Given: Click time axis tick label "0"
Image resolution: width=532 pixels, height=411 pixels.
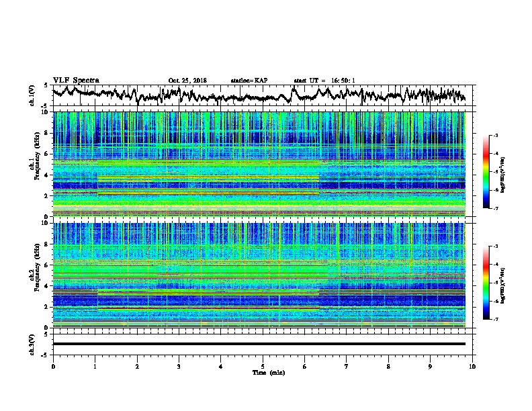Looking at the screenshot, I should pos(53,367).
